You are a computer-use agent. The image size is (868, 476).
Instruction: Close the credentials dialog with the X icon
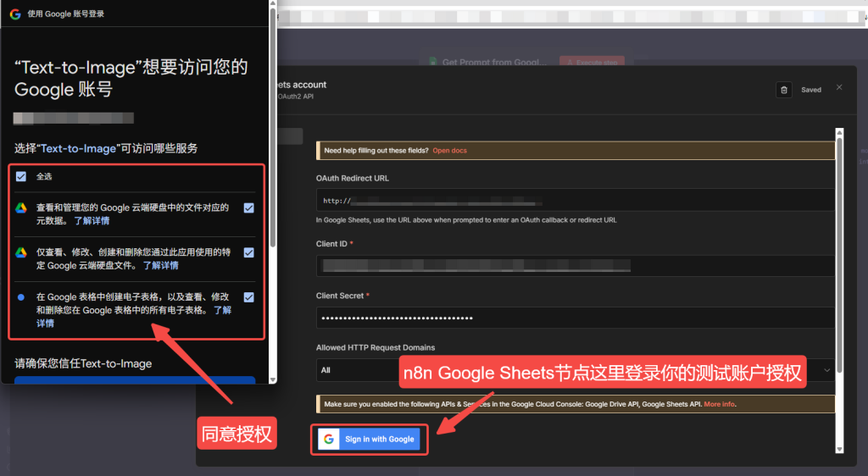(839, 88)
